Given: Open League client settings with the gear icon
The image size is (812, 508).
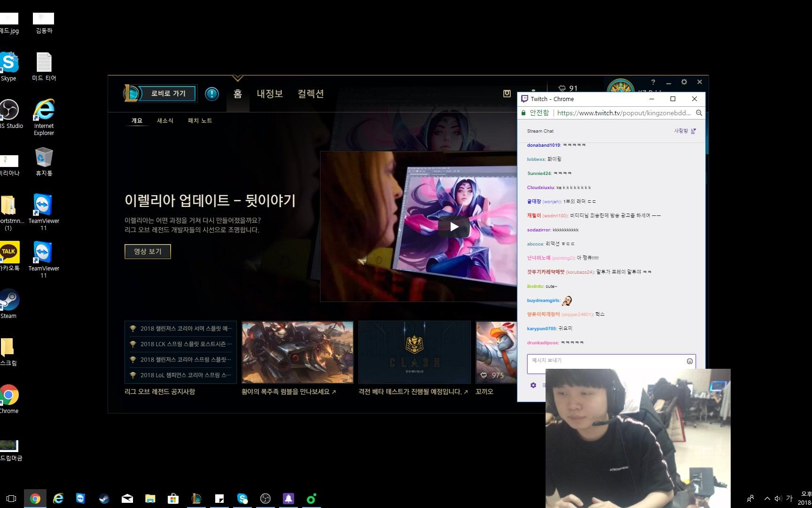Looking at the screenshot, I should coord(684,82).
